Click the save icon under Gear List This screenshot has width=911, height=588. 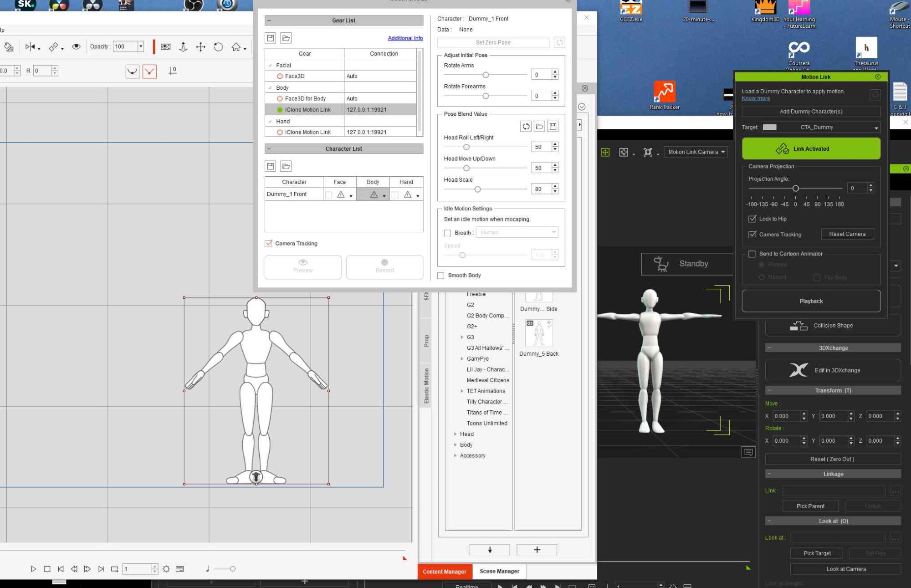[x=271, y=38]
